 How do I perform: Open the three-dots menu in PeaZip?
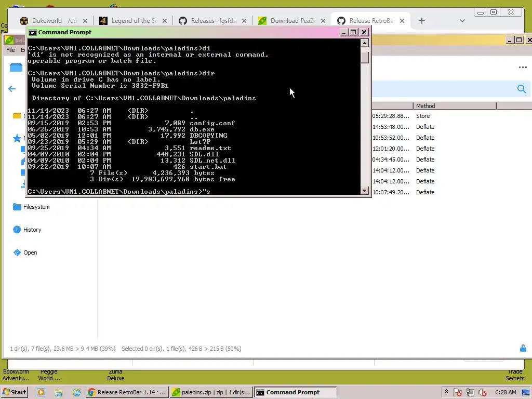coord(523,67)
